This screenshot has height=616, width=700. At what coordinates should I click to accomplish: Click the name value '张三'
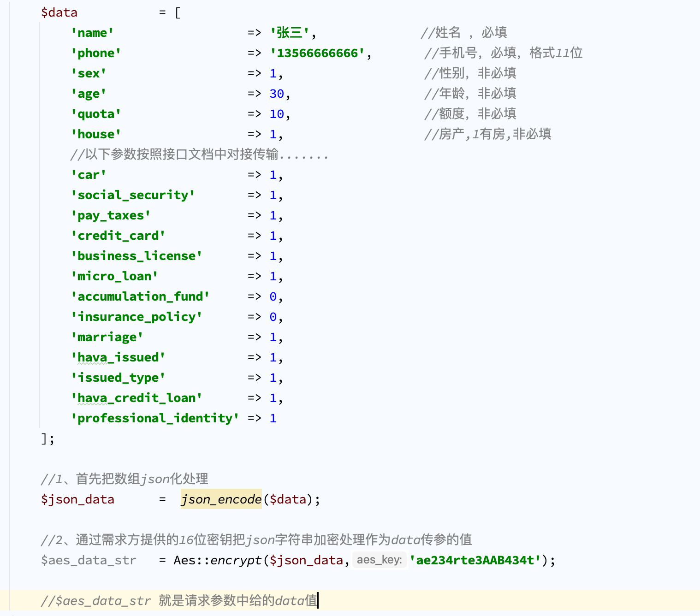coord(290,33)
